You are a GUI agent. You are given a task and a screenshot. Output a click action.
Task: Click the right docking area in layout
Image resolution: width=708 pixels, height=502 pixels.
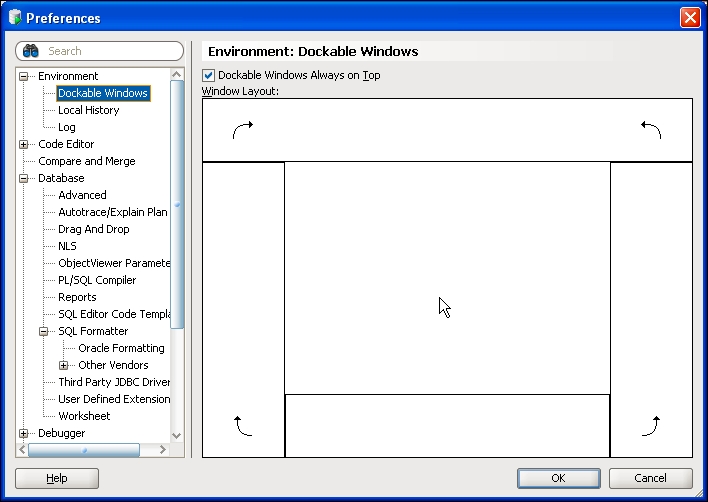pyautogui.click(x=652, y=310)
